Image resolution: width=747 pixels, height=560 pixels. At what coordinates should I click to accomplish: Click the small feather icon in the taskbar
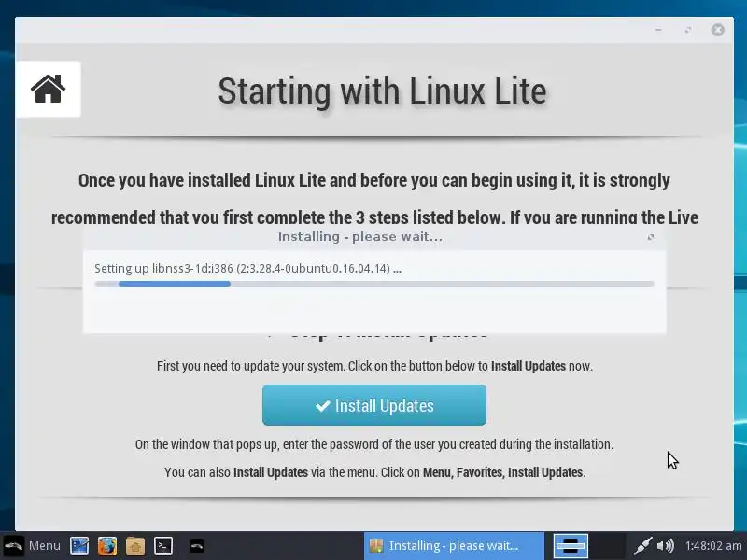197,546
